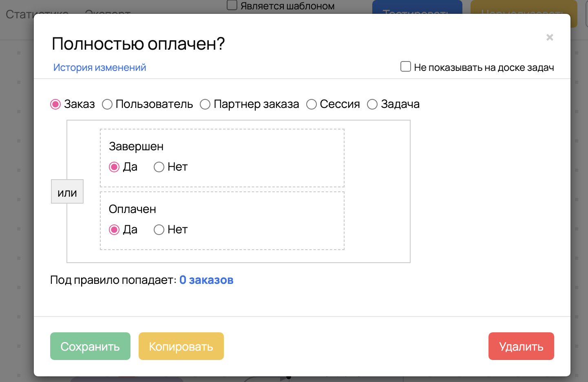
Task: Open the История изменений link
Action: (x=99, y=68)
